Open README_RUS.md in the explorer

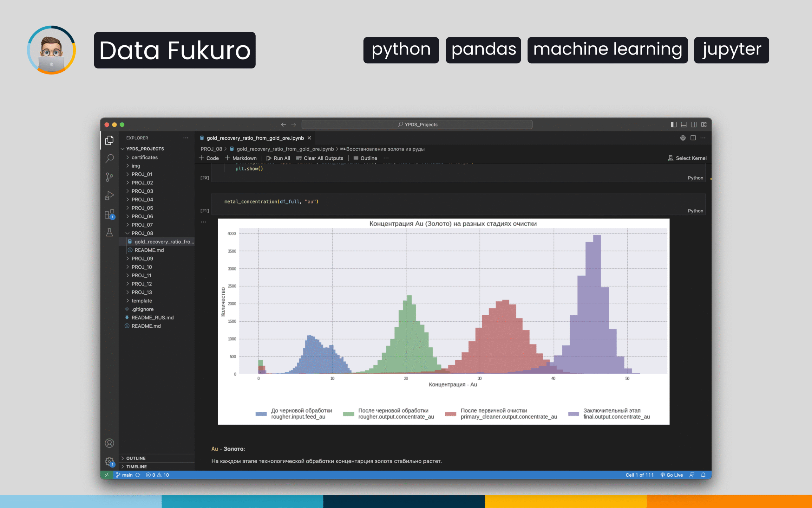click(x=152, y=318)
